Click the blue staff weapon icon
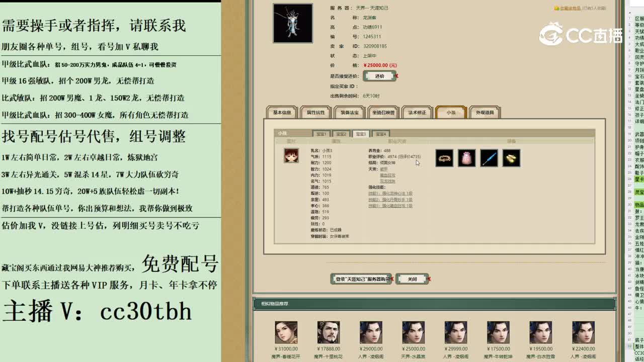Image resolution: width=644 pixels, height=362 pixels. [x=489, y=158]
